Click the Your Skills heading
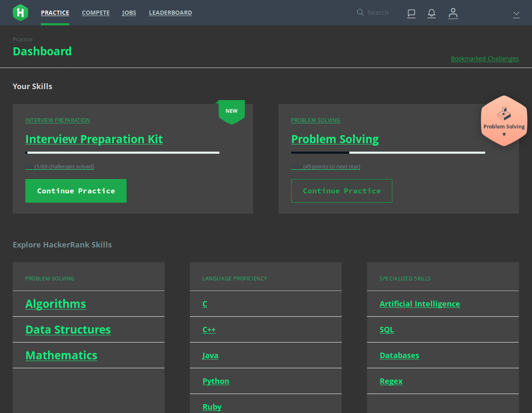Image resolution: width=532 pixels, height=413 pixels. click(x=32, y=86)
